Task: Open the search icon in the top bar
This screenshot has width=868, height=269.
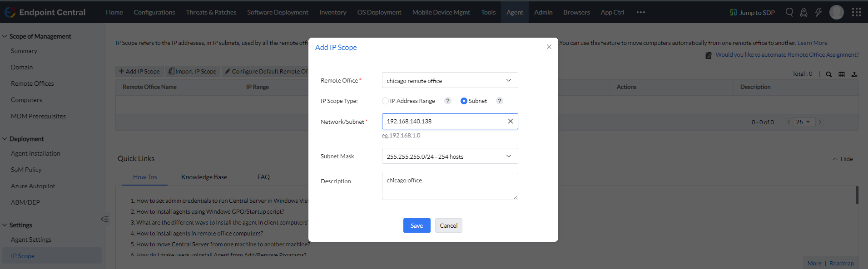Action: pyautogui.click(x=789, y=12)
